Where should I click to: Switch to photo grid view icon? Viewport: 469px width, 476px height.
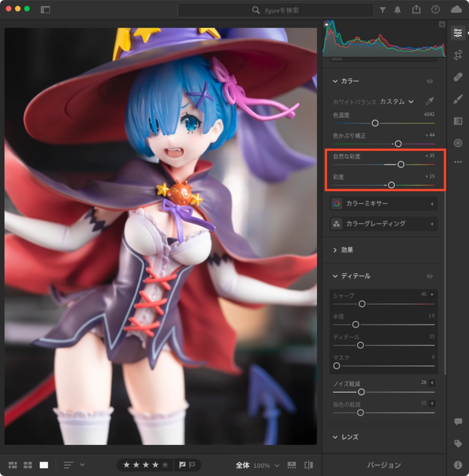coord(13,465)
